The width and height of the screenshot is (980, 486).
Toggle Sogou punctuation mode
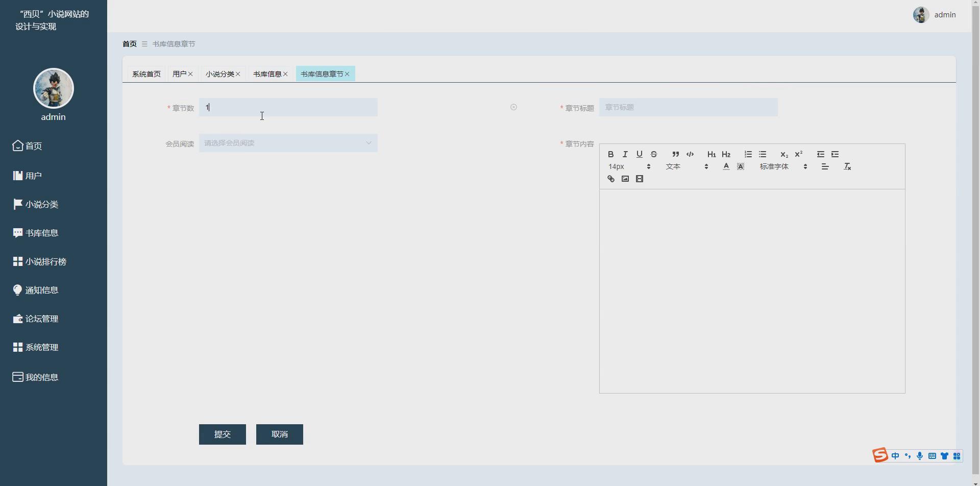tap(908, 456)
